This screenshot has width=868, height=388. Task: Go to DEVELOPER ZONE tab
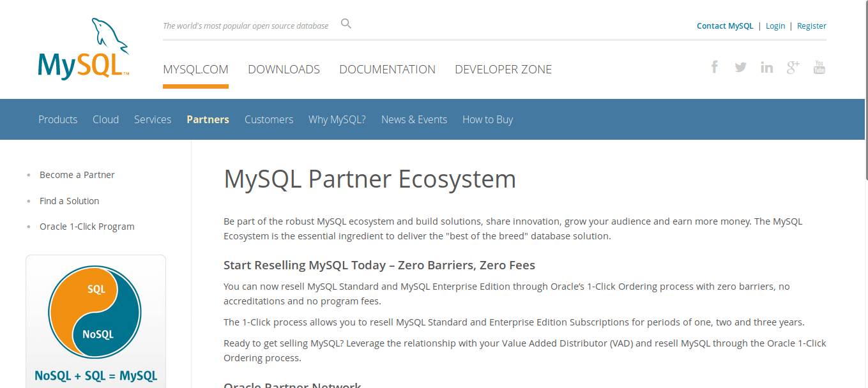pyautogui.click(x=503, y=70)
